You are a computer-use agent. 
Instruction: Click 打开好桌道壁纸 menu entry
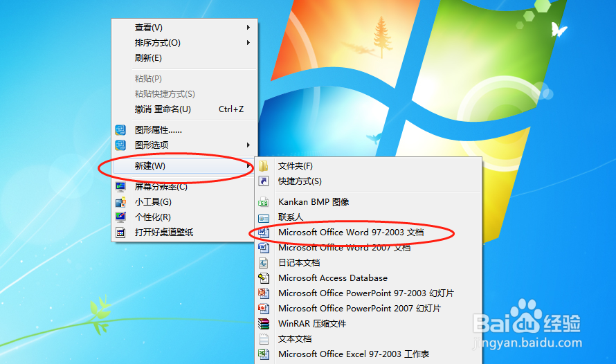[185, 233]
